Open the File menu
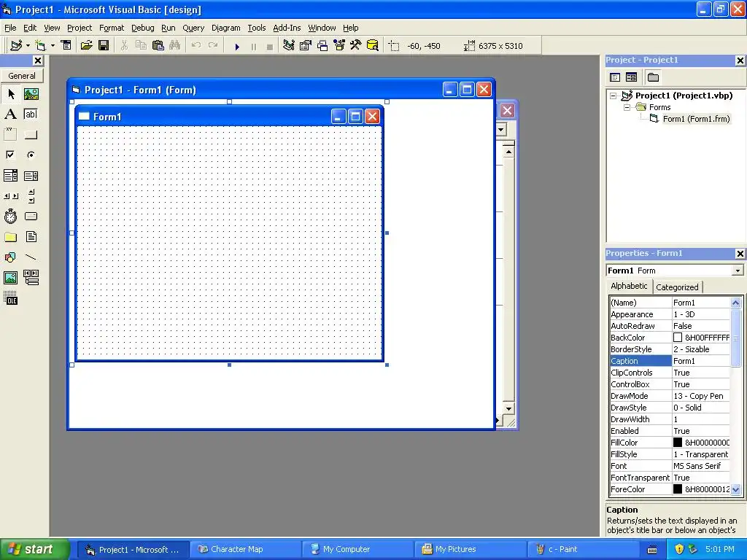Image resolution: width=747 pixels, height=560 pixels. (10, 28)
